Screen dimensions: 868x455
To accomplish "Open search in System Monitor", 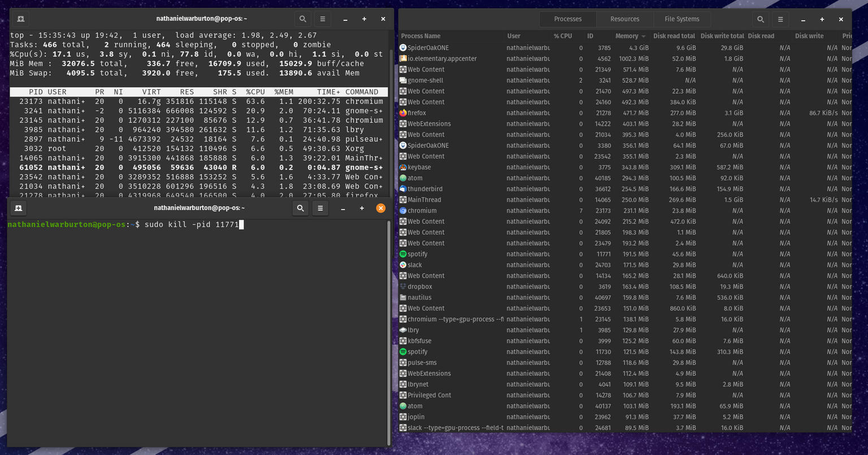I will point(760,19).
